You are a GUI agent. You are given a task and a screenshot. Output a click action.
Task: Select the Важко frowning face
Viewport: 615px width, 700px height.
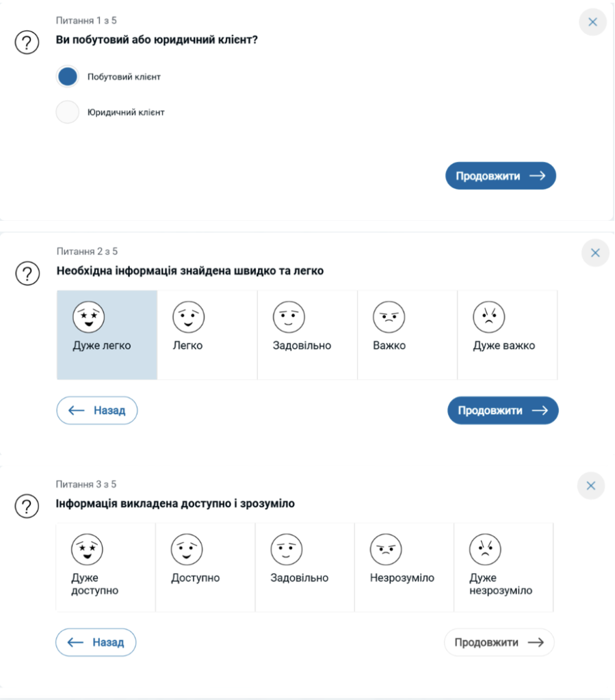coord(407,335)
